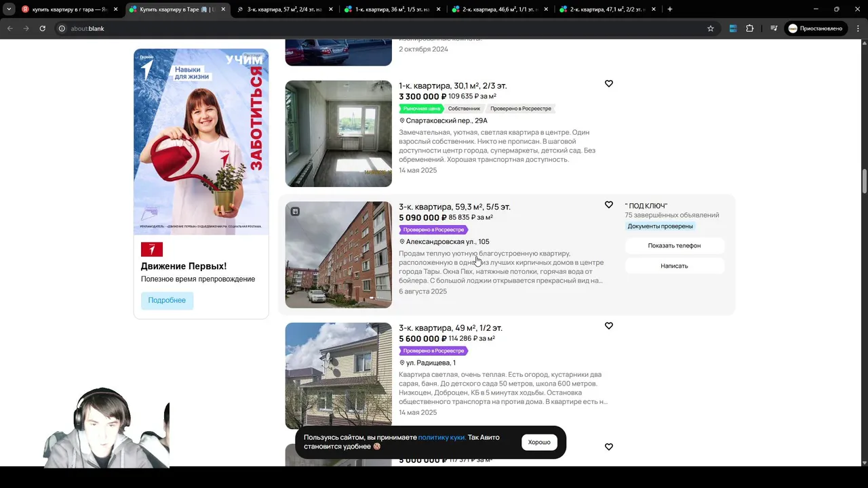Open the blue extension icon in toolbar
868x488 pixels.
pyautogui.click(x=733, y=28)
